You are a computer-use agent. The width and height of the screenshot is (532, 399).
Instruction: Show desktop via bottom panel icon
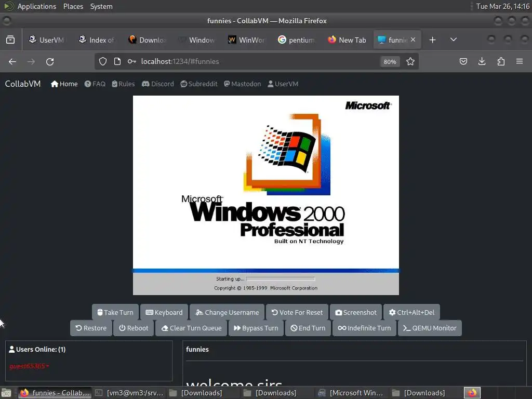[6, 393]
